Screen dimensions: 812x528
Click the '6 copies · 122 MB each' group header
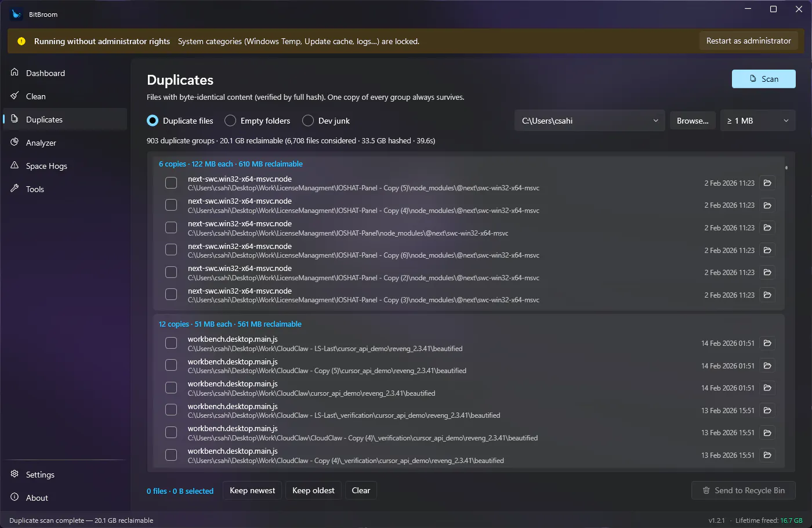point(231,164)
